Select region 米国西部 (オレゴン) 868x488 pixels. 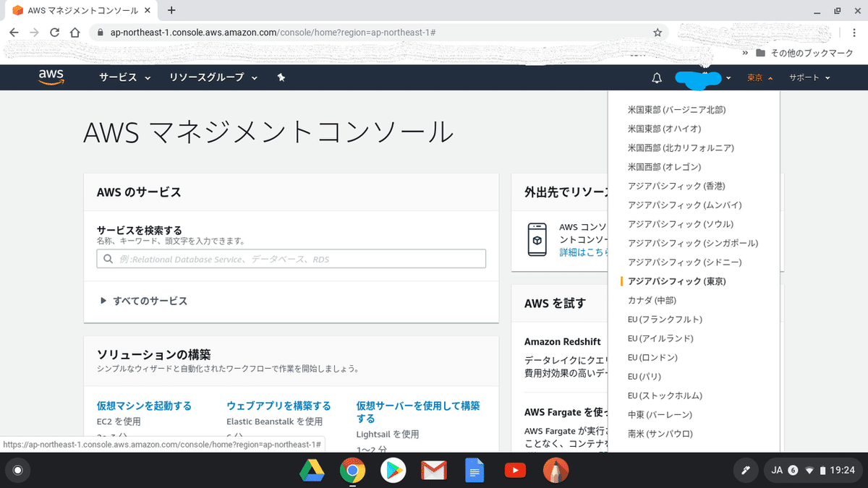click(x=664, y=167)
